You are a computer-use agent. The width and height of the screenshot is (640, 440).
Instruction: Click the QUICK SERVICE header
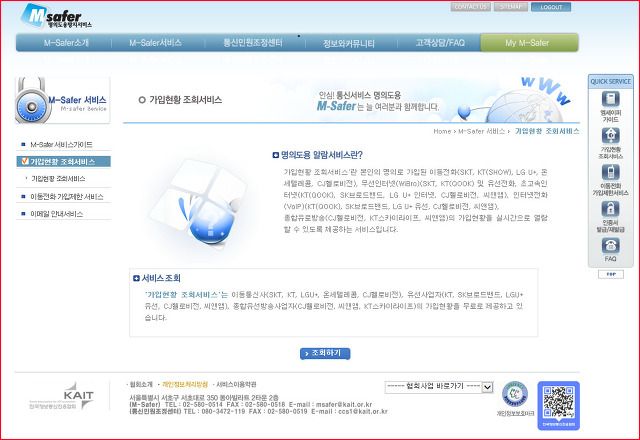click(610, 82)
